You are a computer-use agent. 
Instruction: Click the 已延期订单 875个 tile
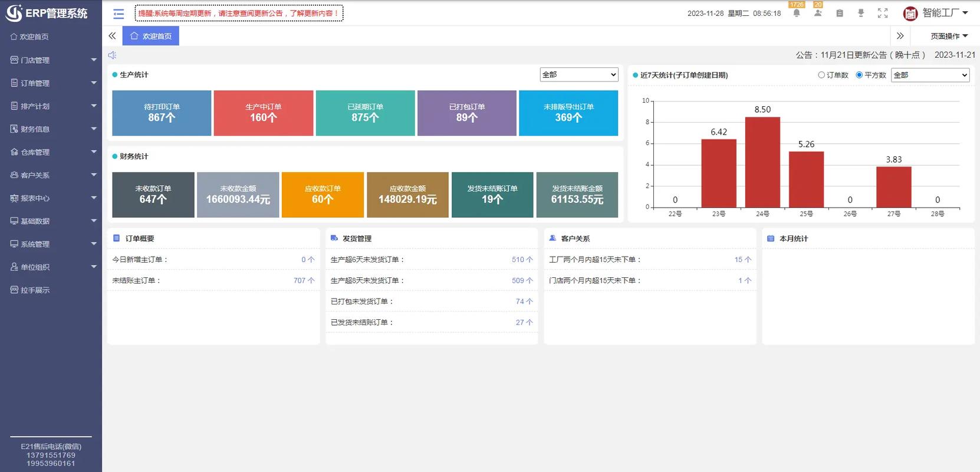pyautogui.click(x=365, y=113)
